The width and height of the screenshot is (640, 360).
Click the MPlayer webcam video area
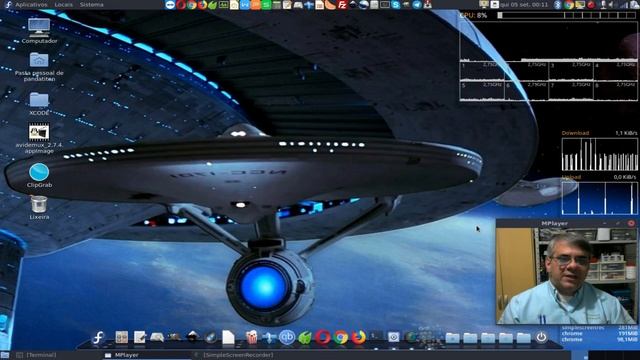pyautogui.click(x=567, y=276)
